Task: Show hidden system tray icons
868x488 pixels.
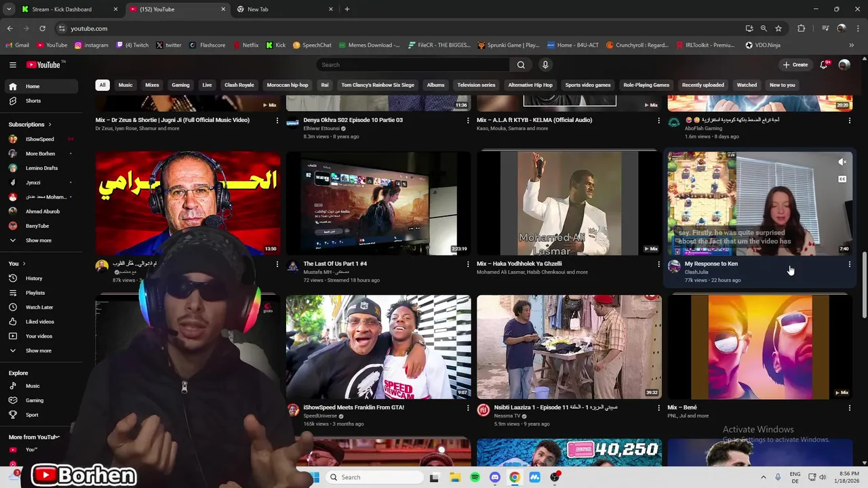Action: click(x=763, y=477)
